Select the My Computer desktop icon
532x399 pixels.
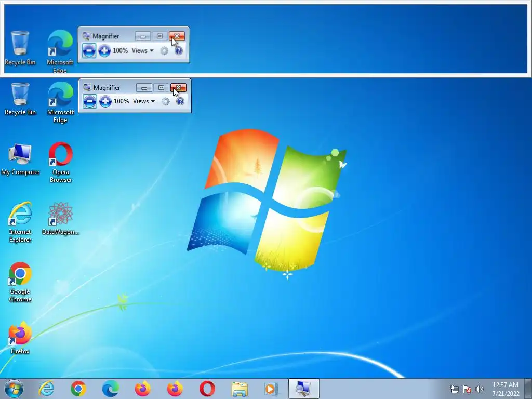pos(20,159)
